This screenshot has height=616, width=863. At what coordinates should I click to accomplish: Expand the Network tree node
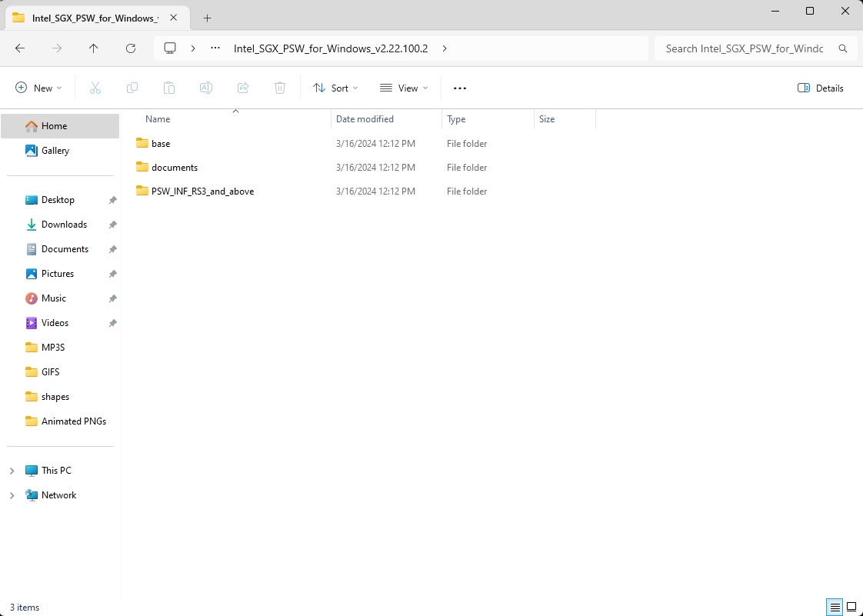click(x=12, y=495)
